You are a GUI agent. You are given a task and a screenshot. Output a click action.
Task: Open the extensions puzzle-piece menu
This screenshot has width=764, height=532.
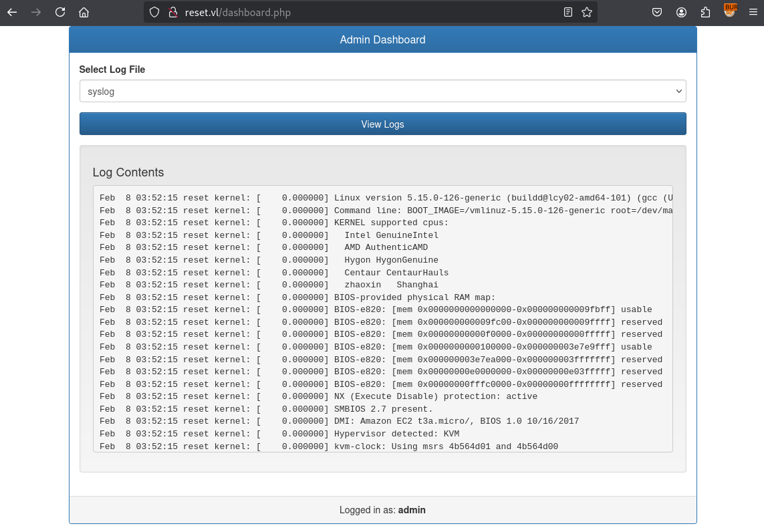(705, 12)
